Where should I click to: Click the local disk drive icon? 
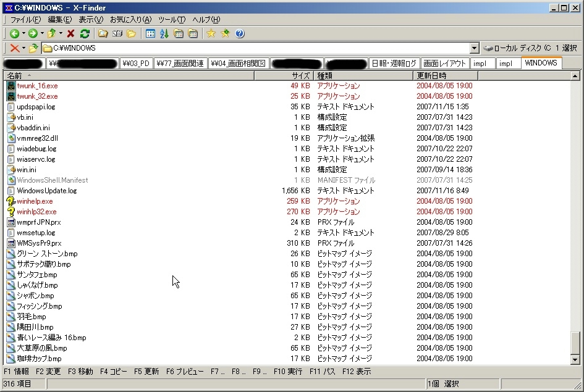click(x=488, y=48)
